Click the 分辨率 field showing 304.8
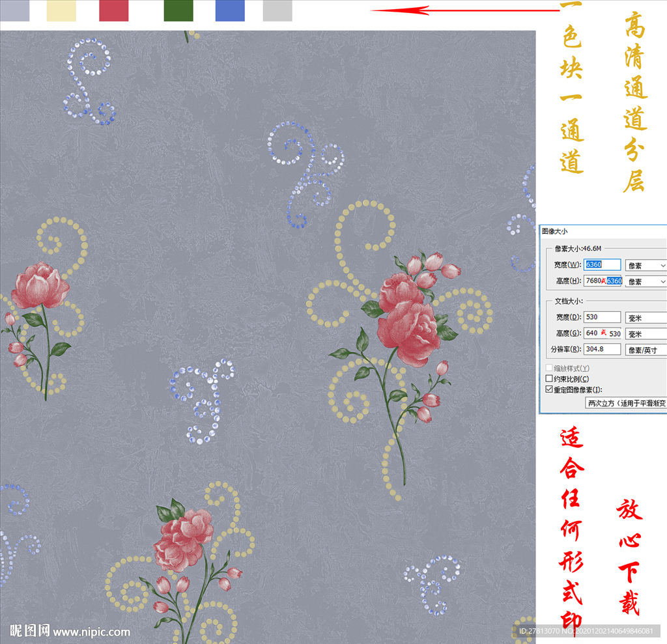The width and height of the screenshot is (667, 644). tap(603, 350)
